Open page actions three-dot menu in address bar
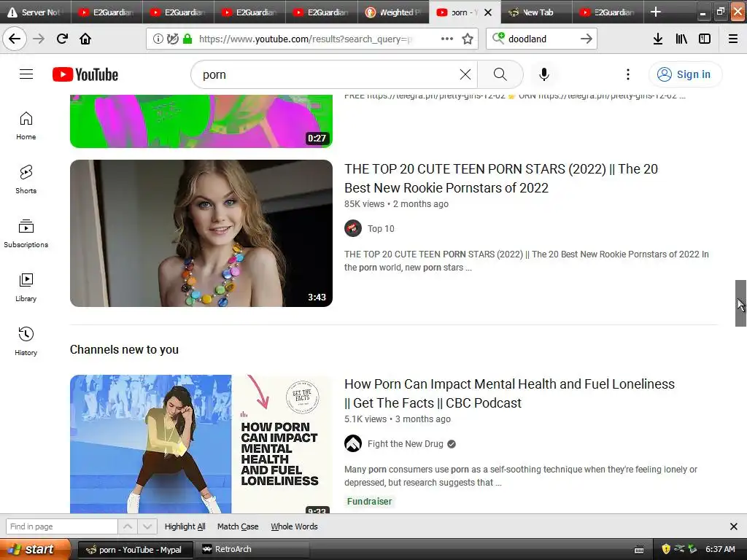This screenshot has height=560, width=747. click(447, 39)
